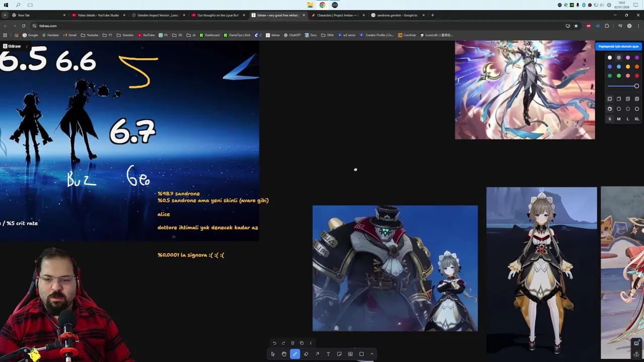Choose the dotted line style

coord(628,109)
